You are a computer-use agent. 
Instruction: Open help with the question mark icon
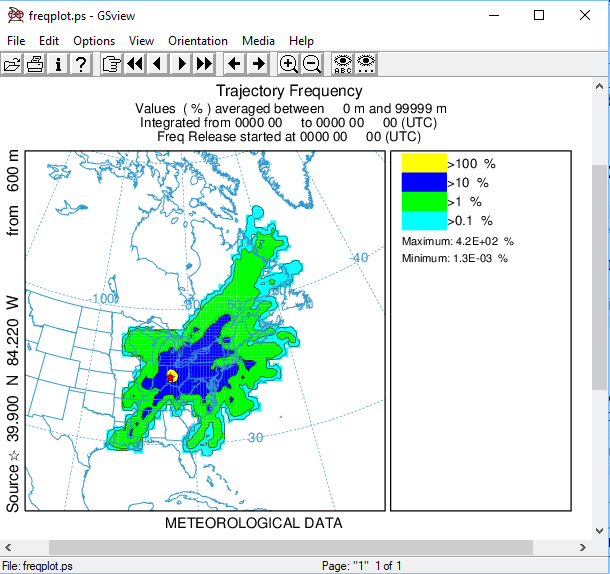(x=81, y=64)
